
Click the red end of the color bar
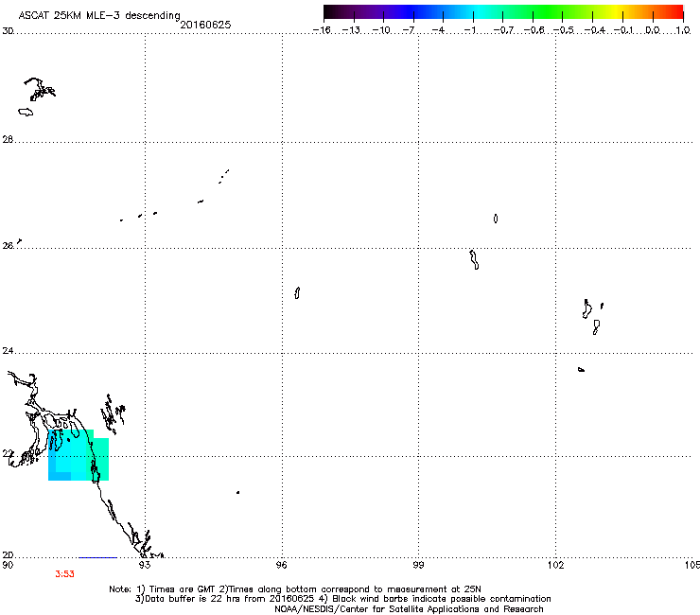pyautogui.click(x=674, y=12)
